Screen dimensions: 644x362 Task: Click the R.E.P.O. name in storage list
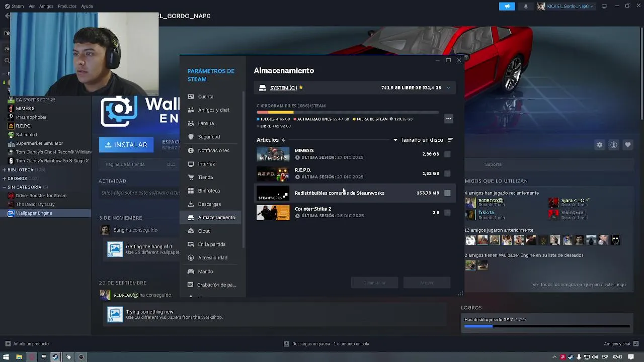point(302,170)
